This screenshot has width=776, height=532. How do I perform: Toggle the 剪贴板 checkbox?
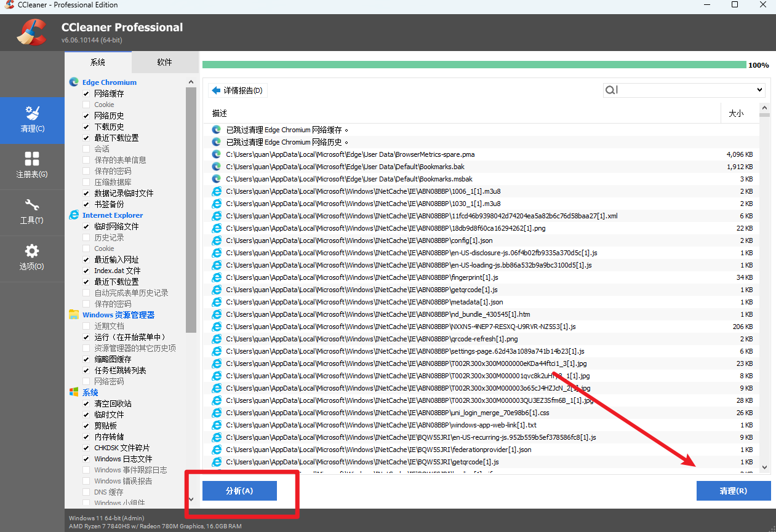[x=86, y=426]
